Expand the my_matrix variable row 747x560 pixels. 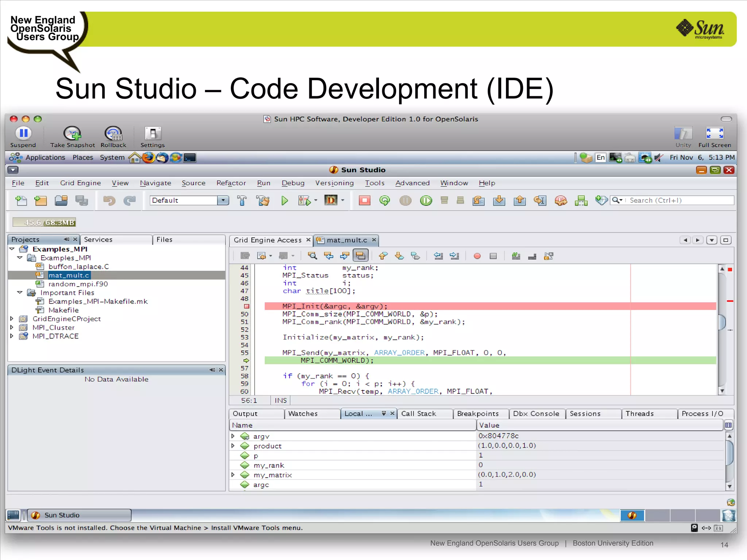(233, 475)
